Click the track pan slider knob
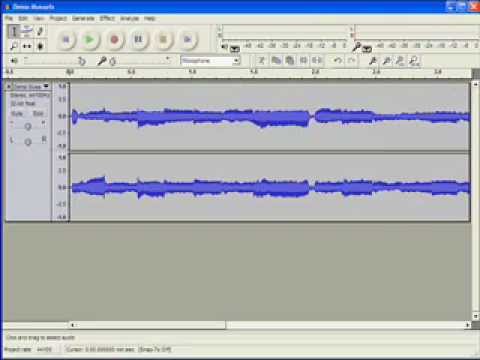Screen dimensions: 480x360 pyautogui.click(x=28, y=142)
